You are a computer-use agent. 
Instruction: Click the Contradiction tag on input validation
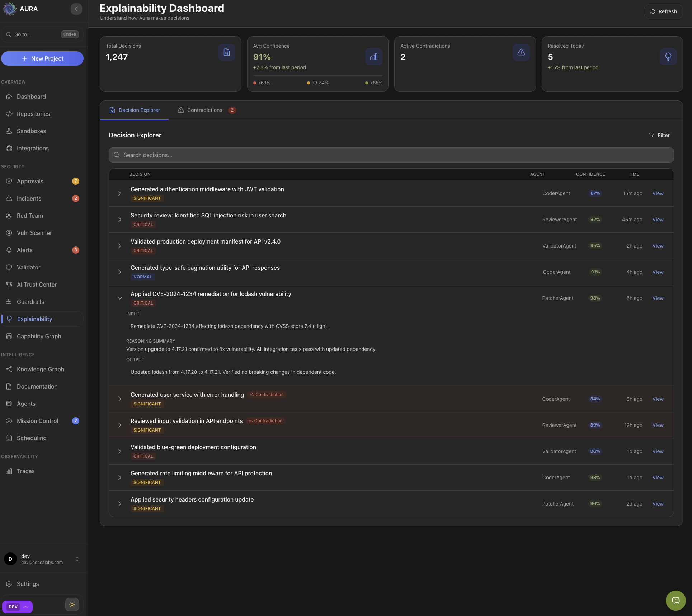coord(266,421)
